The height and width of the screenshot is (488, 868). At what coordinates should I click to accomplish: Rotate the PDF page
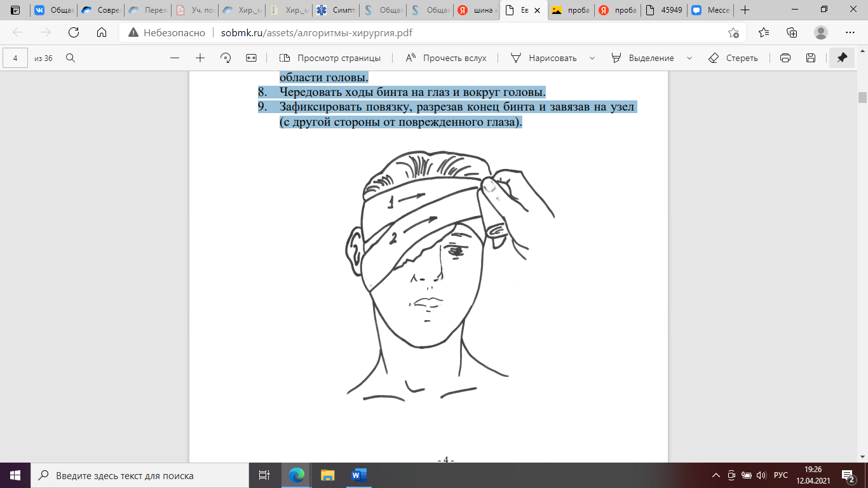point(226,58)
